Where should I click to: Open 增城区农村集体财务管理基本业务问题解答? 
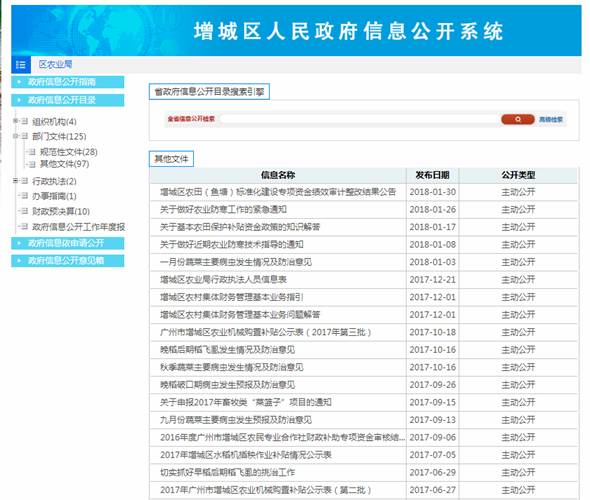point(240,315)
